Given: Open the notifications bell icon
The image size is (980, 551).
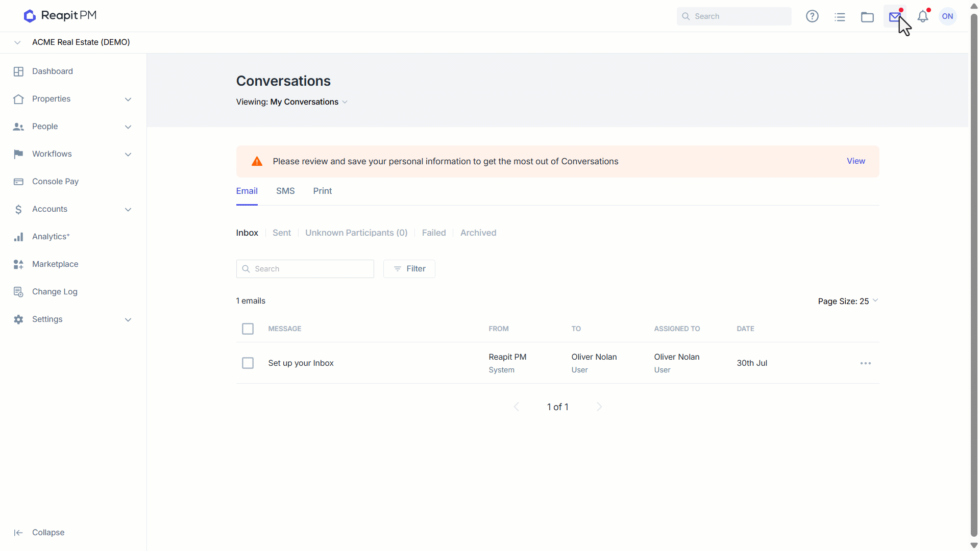Looking at the screenshot, I should click(x=923, y=17).
